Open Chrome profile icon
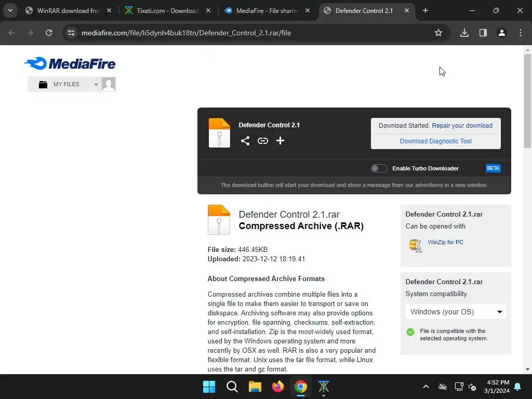The height and width of the screenshot is (399, 532). coord(502,33)
